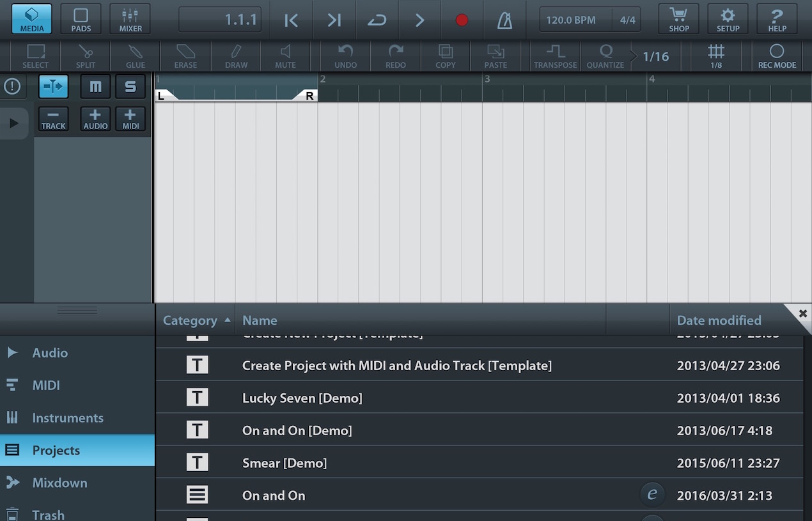Image resolution: width=812 pixels, height=521 pixels.
Task: Open the Transpose function
Action: (x=555, y=56)
